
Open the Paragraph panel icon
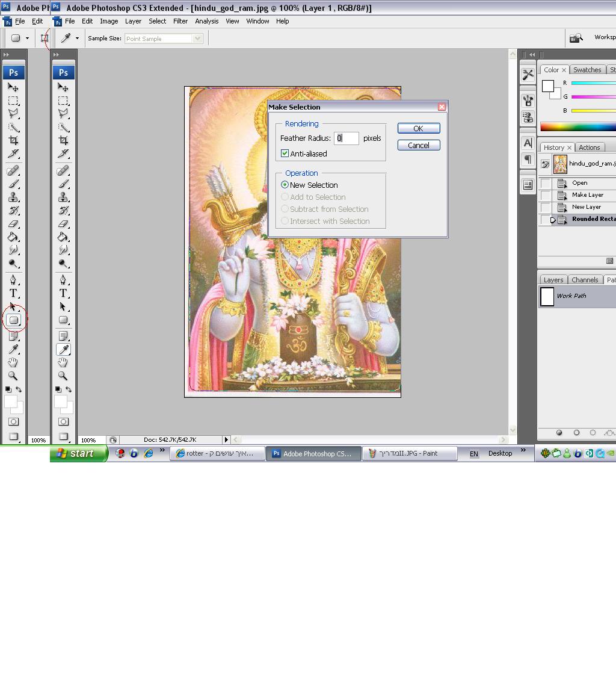[x=528, y=159]
